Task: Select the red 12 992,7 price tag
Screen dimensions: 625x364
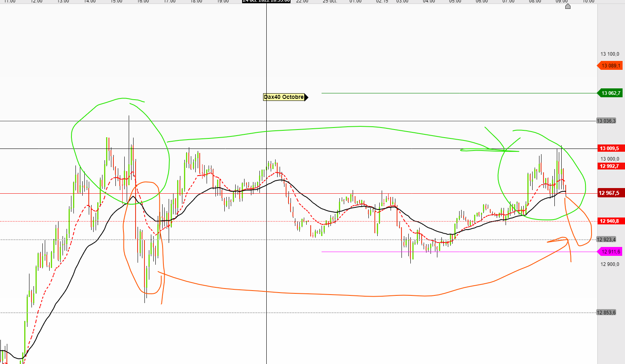Action: 611,166
